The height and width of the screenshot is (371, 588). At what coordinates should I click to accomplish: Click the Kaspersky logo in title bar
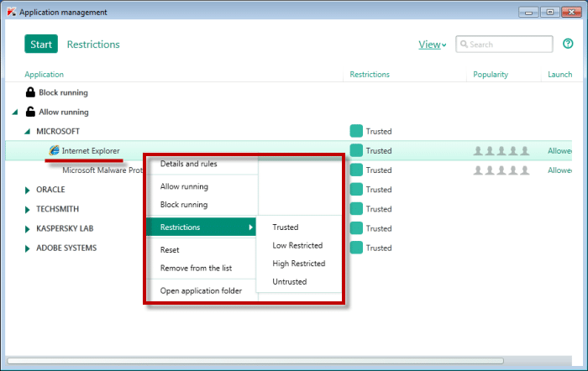pyautogui.click(x=11, y=12)
